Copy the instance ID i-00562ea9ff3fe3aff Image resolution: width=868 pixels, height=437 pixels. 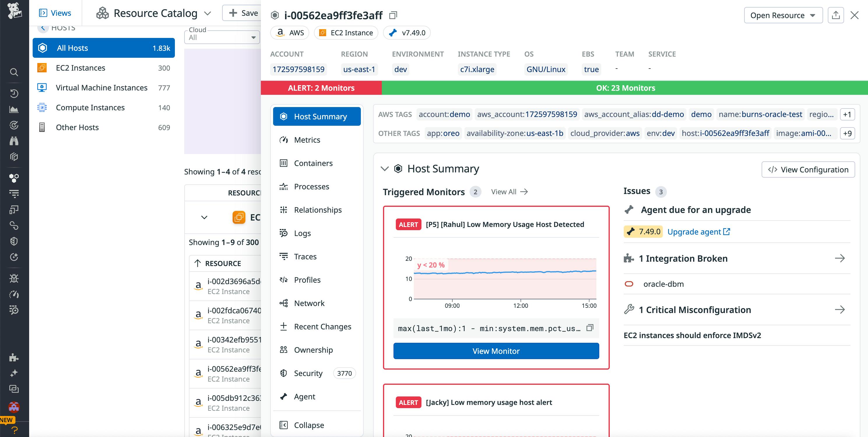(393, 15)
